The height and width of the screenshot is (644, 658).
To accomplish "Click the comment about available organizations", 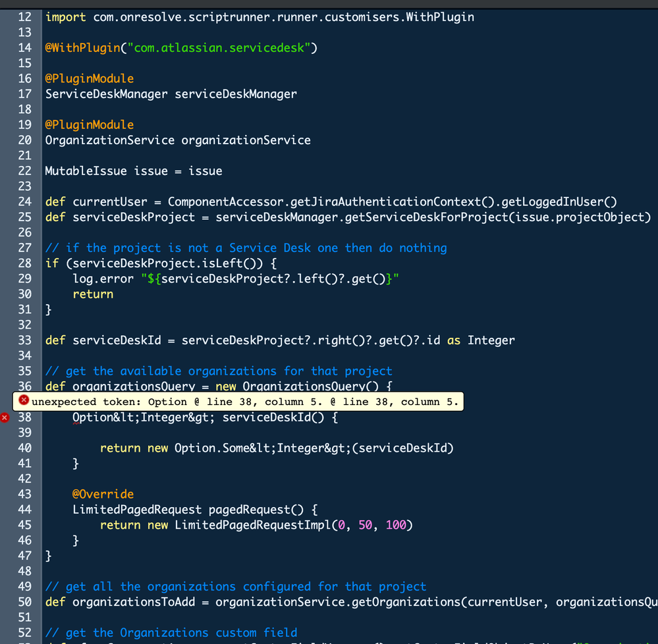I will (219, 371).
